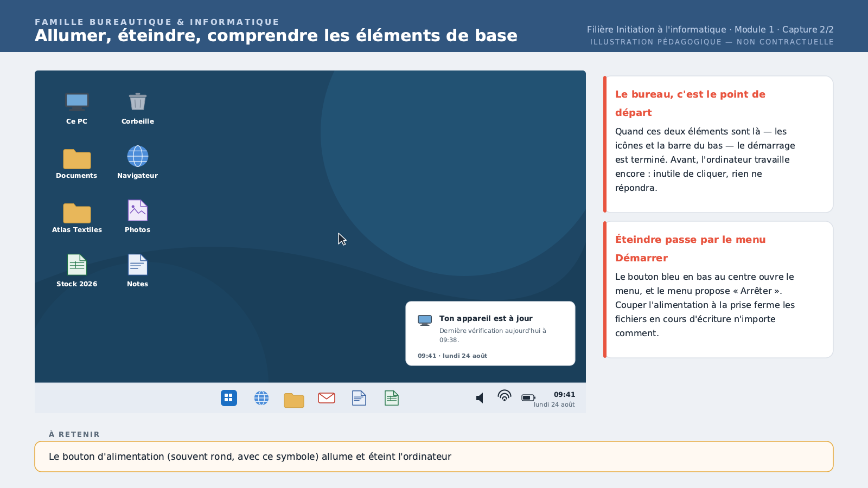
Task: Click the Wi-Fi network tray icon
Action: coord(505,396)
